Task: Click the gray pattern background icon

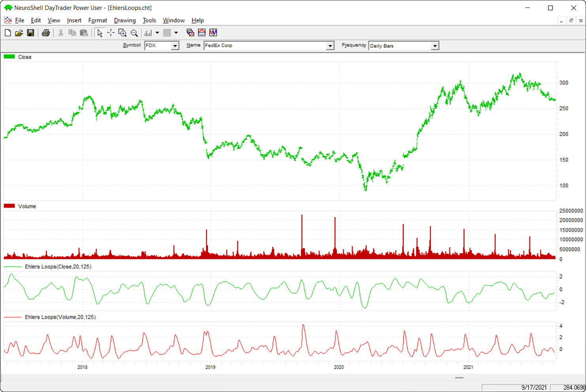Action: tap(167, 33)
